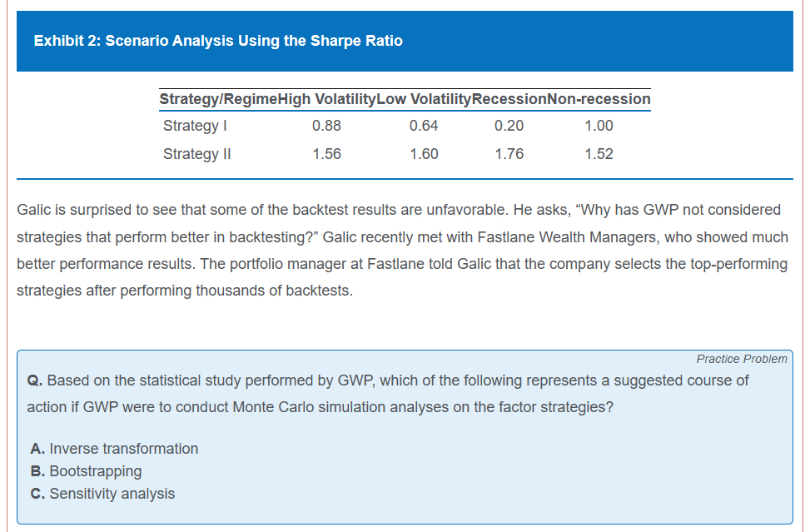Click Strategy I Low Volatility value 0.64
This screenshot has width=805, height=532.
(x=424, y=126)
